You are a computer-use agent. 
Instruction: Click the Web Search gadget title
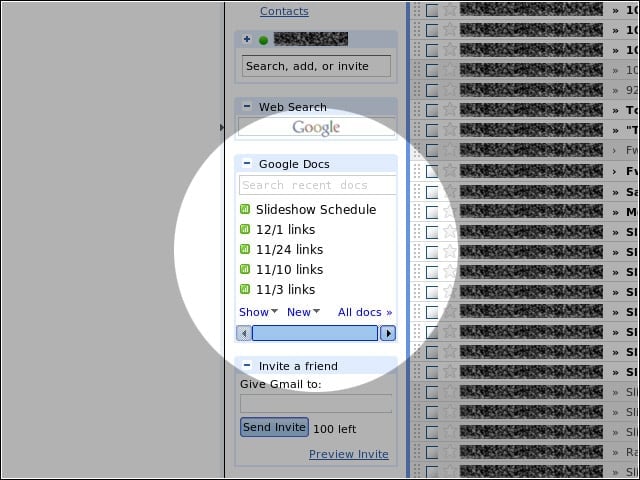pos(293,107)
